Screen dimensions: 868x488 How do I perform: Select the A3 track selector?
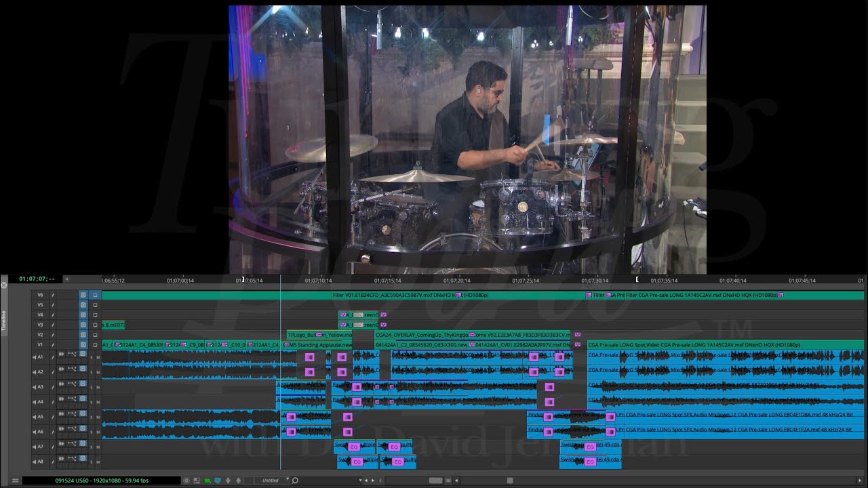click(40, 387)
